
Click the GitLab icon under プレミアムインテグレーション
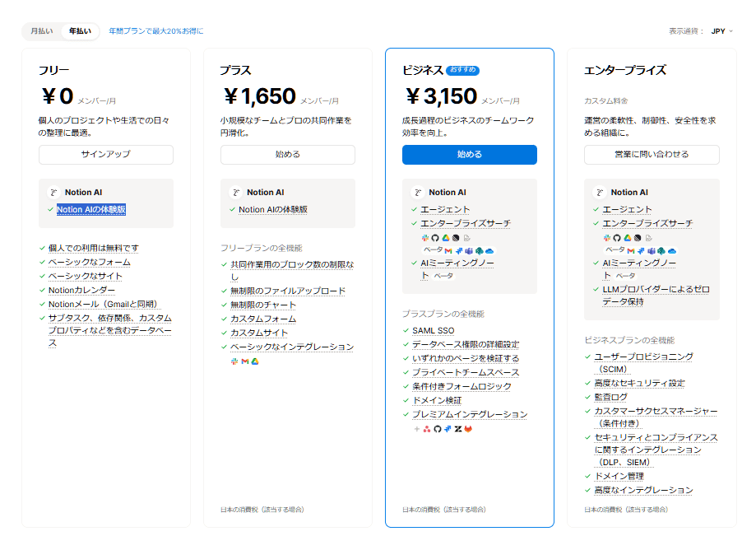[x=468, y=429]
